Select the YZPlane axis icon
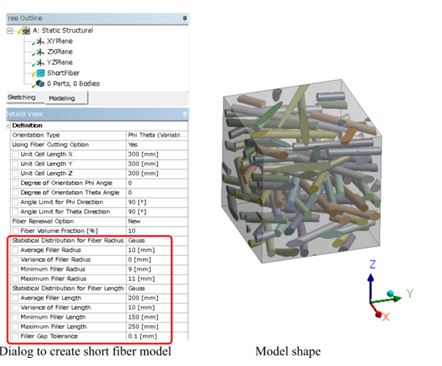 pyautogui.click(x=40, y=63)
